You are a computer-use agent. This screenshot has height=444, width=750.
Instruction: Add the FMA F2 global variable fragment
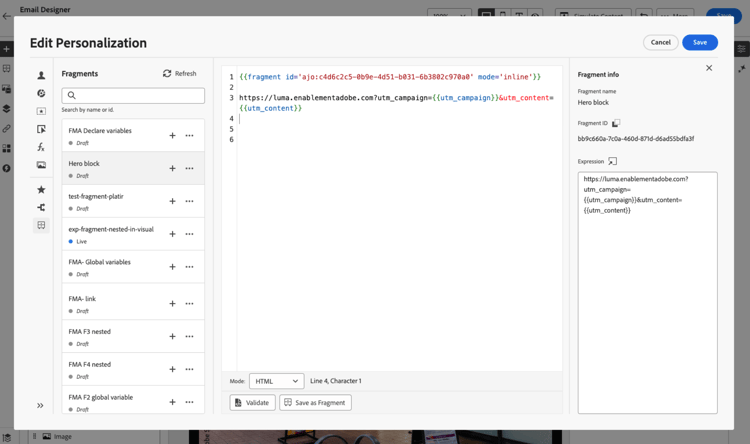tap(172, 402)
